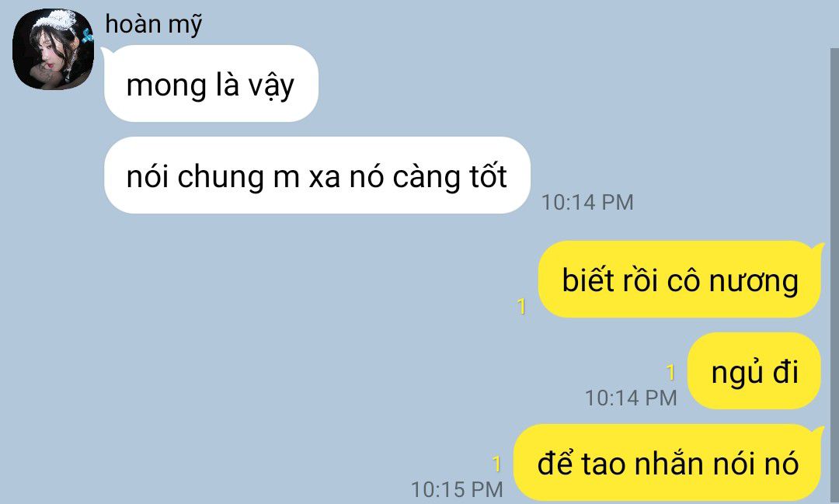Click the blue accessory on the avatar photo
Image resolution: width=839 pixels, height=504 pixels.
pyautogui.click(x=87, y=35)
